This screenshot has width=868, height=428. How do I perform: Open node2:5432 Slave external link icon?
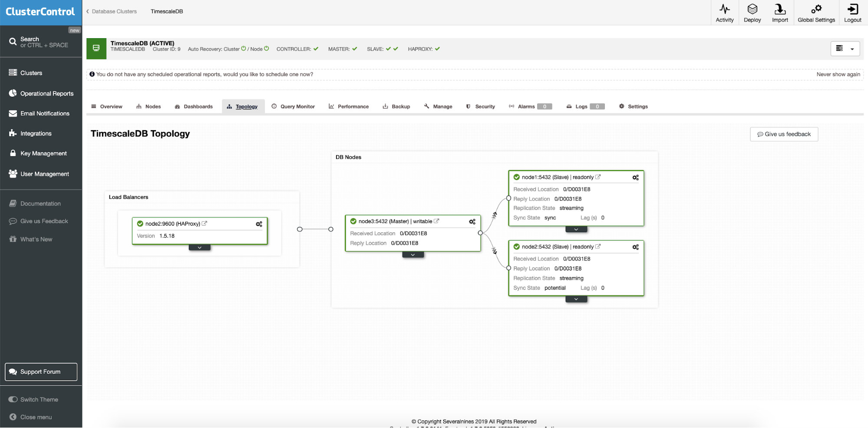point(598,246)
